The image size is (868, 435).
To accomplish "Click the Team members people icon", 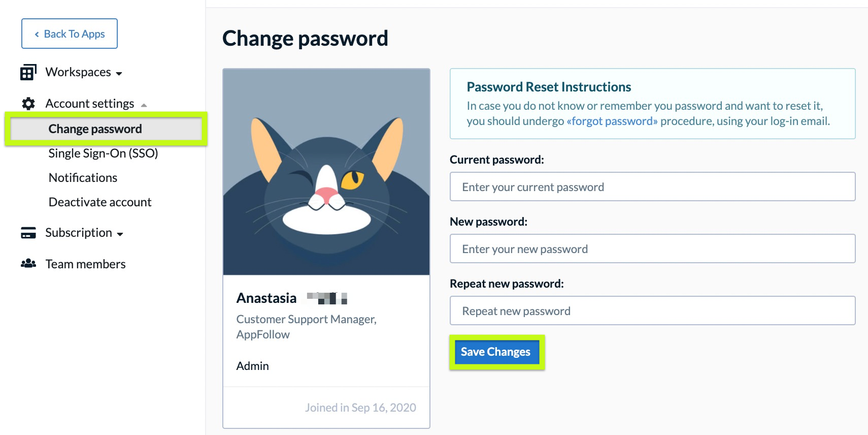I will [28, 264].
